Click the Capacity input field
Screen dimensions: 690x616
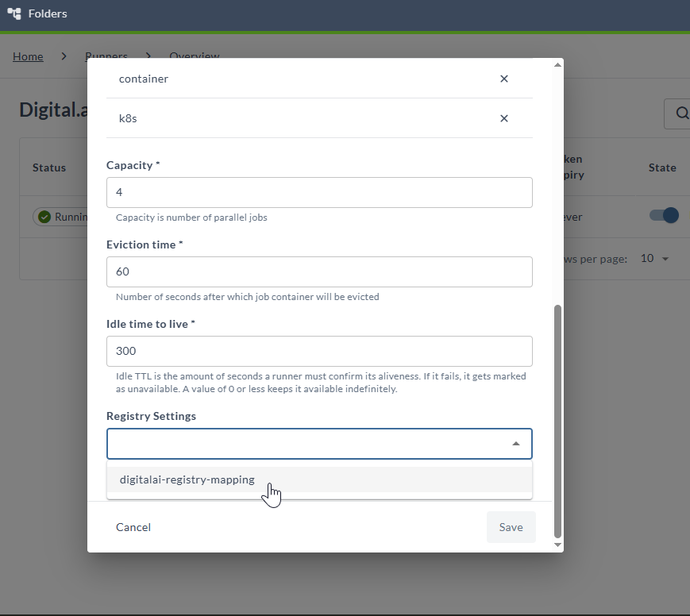tap(319, 192)
